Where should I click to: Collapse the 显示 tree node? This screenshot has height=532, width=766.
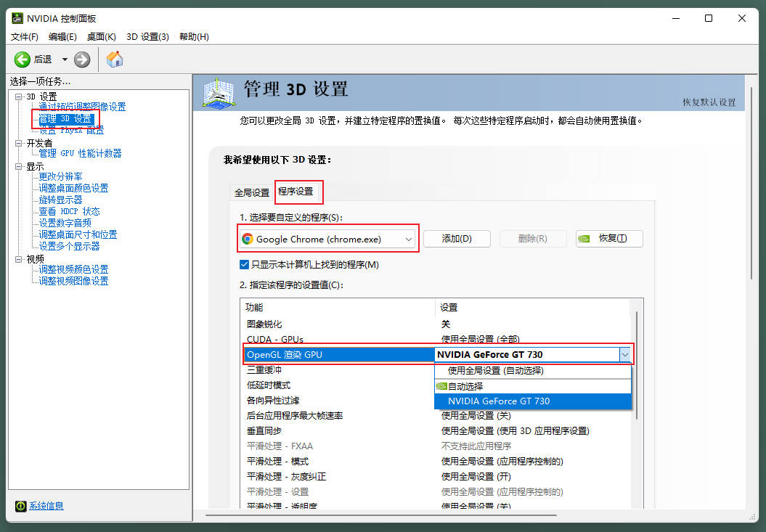19,166
